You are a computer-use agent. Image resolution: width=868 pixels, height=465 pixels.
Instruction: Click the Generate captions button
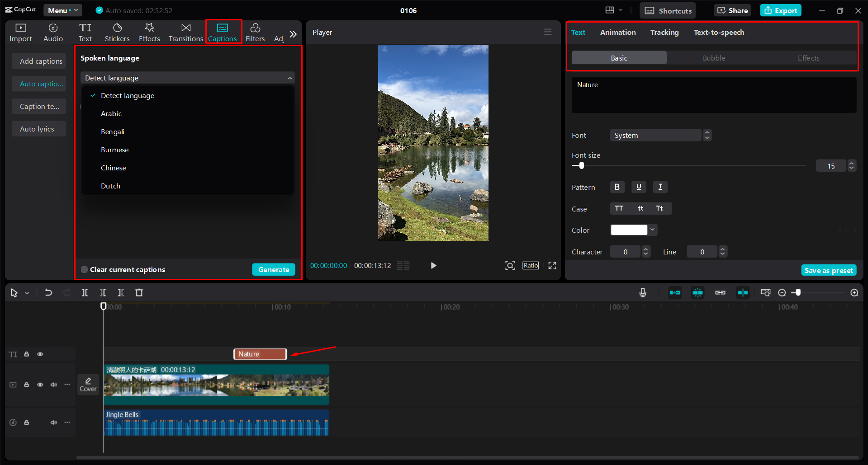click(273, 269)
